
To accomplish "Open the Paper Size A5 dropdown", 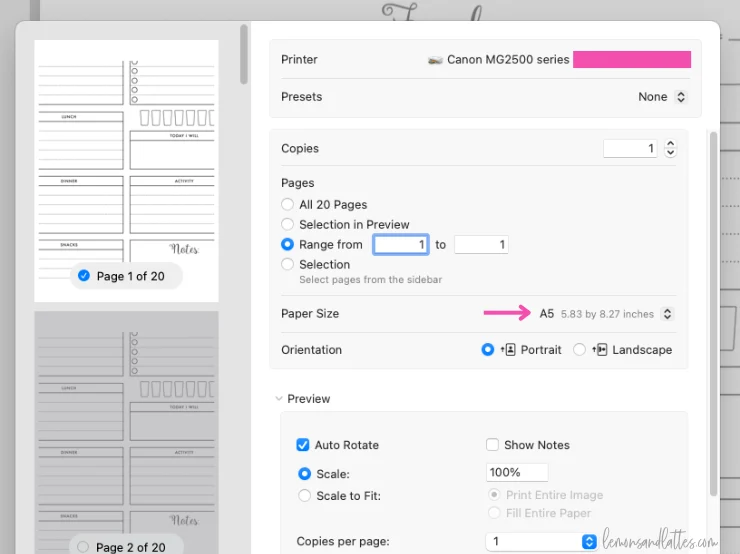I will [x=606, y=314].
